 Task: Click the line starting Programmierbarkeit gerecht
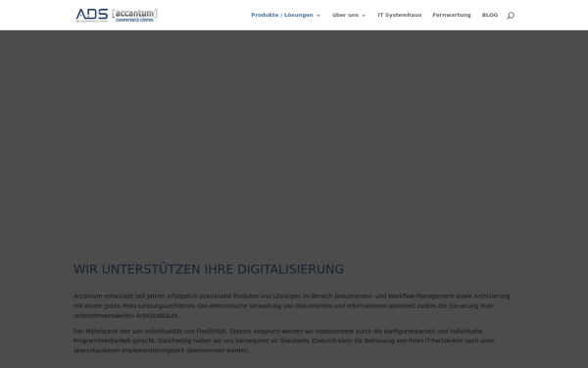pos(284,341)
